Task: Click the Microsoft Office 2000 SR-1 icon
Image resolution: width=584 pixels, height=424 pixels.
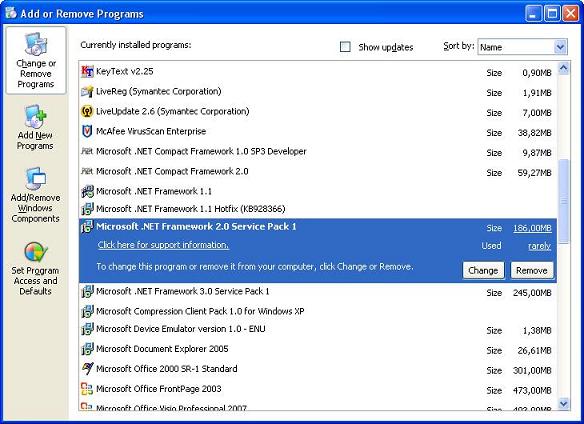Action: point(87,368)
